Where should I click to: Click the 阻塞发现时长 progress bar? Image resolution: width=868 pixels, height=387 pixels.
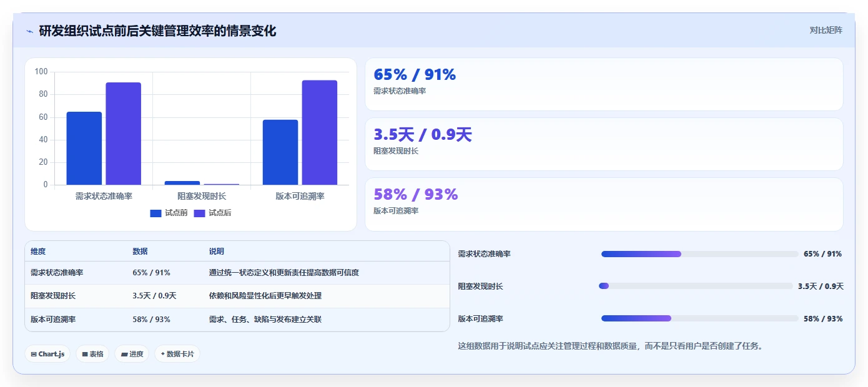(x=696, y=286)
